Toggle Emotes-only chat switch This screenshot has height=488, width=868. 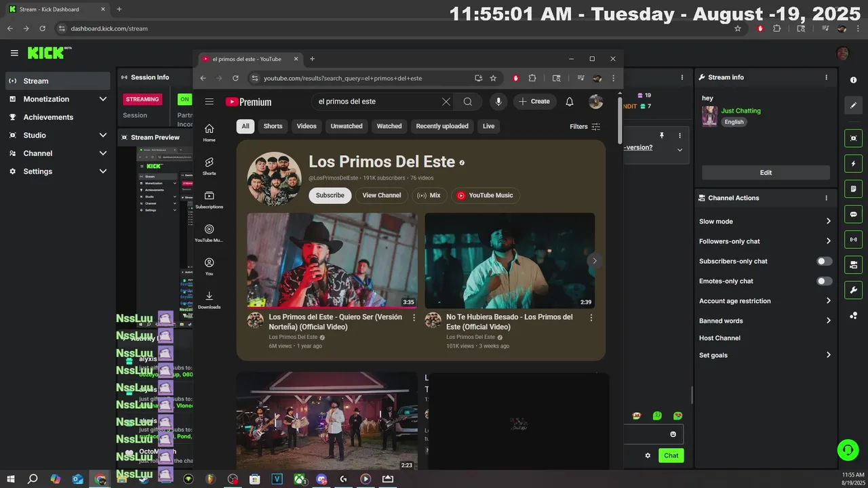pyautogui.click(x=824, y=281)
